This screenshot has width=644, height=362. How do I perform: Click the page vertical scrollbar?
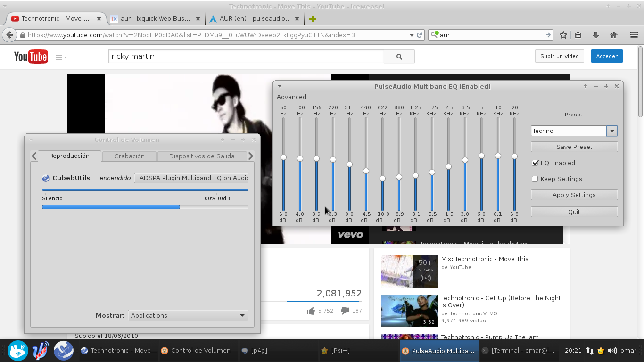(x=640, y=82)
